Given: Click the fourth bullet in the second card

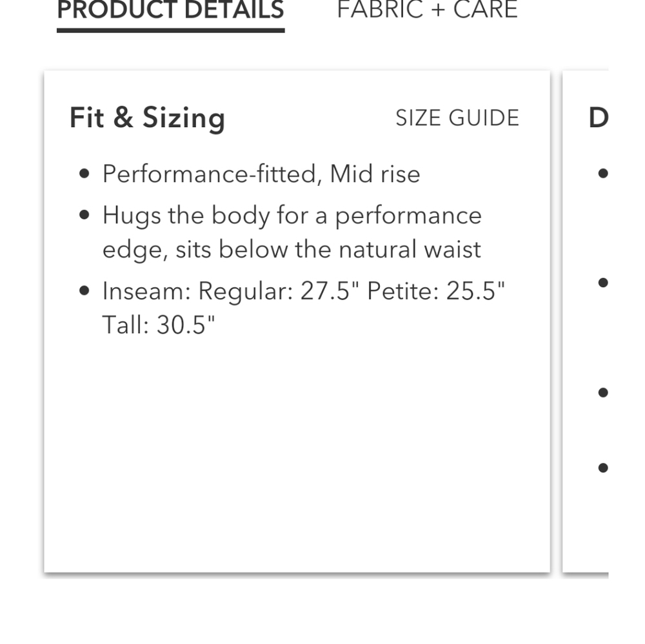Looking at the screenshot, I should (603, 468).
